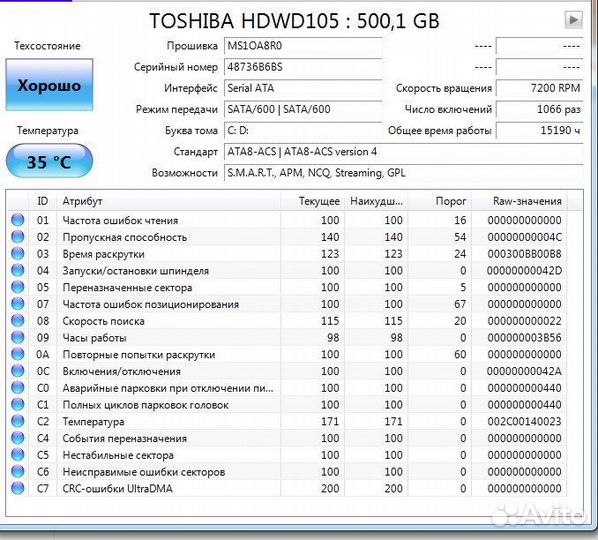Screen dimensions: 598x540
Task: Click status icon for attribute 09 row
Action: [18, 338]
